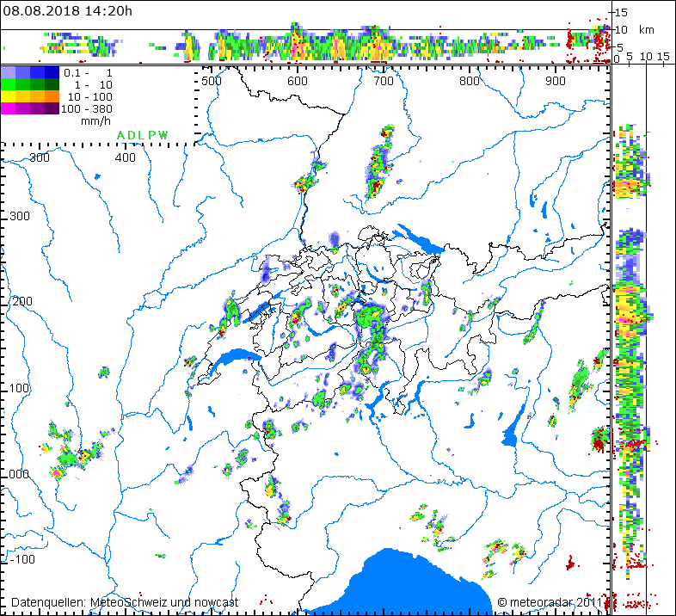Click the mm/h unit label

click(95, 121)
